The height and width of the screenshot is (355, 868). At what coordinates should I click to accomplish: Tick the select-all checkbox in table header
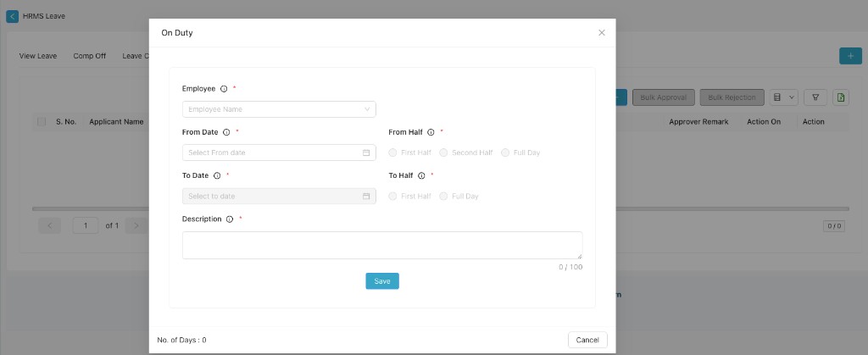pyautogui.click(x=42, y=122)
